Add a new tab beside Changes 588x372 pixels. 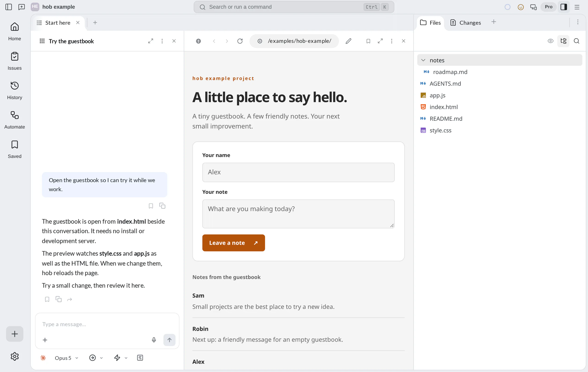(x=494, y=22)
